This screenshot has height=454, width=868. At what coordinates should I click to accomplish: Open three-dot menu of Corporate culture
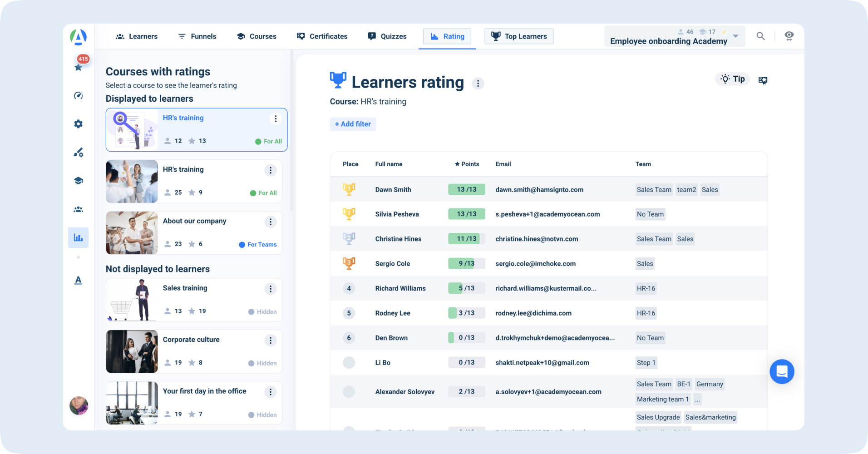tap(271, 340)
